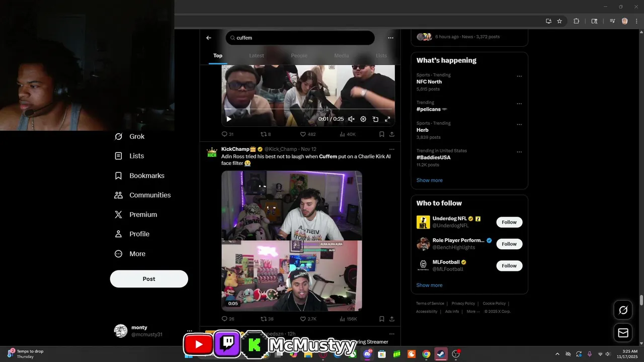
Task: Open Chrome extensions puzzle icon
Action: [x=577, y=21]
